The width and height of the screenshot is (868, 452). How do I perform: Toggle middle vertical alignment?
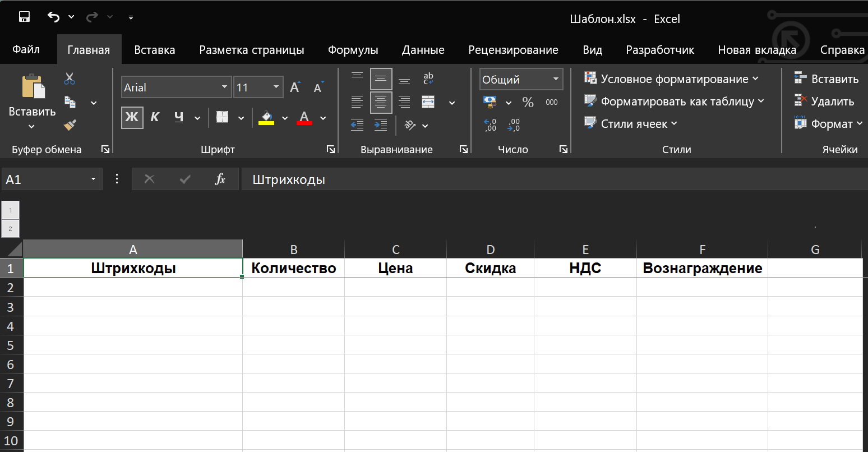click(381, 79)
